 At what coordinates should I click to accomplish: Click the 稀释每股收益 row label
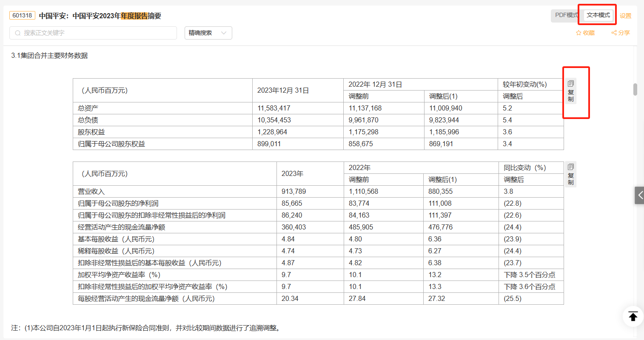[116, 251]
